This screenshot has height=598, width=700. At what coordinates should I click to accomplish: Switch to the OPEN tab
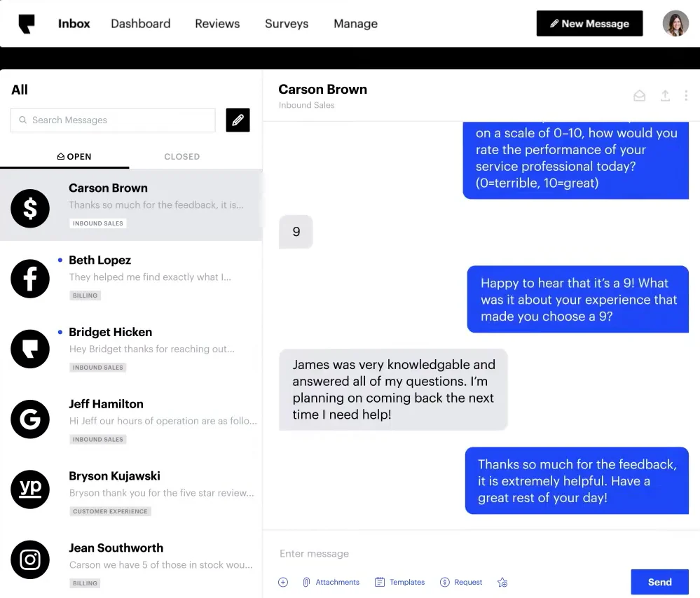point(74,157)
